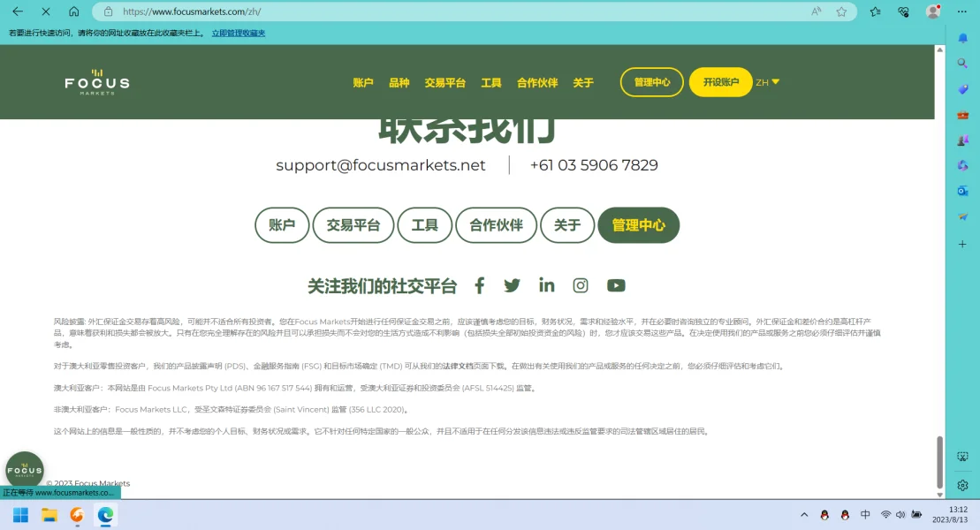Viewport: 980px width, 530px height.
Task: Click the header 管理中心 outlined button
Action: pos(652,82)
